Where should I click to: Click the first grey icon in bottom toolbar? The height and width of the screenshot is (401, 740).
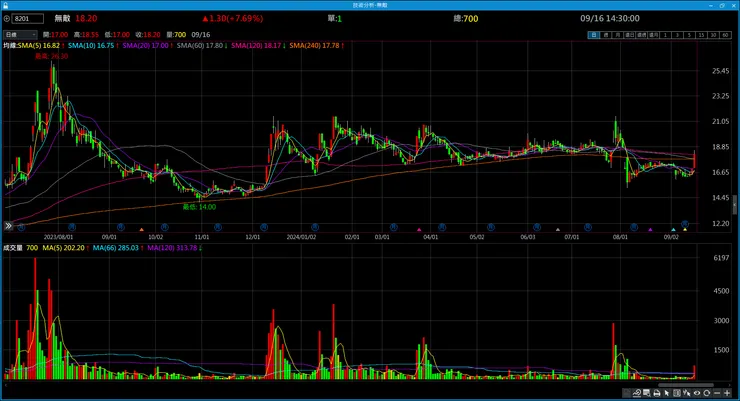click(627, 393)
